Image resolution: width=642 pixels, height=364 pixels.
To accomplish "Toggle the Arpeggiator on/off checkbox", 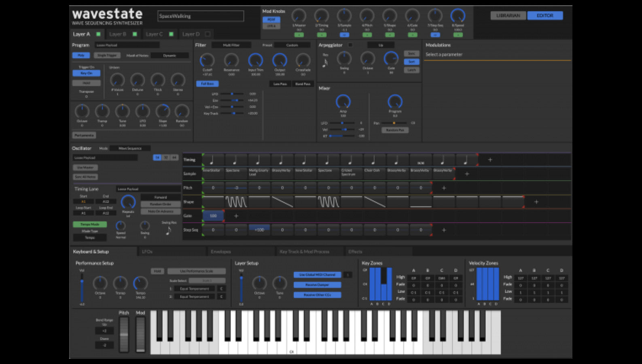I will tap(350, 45).
